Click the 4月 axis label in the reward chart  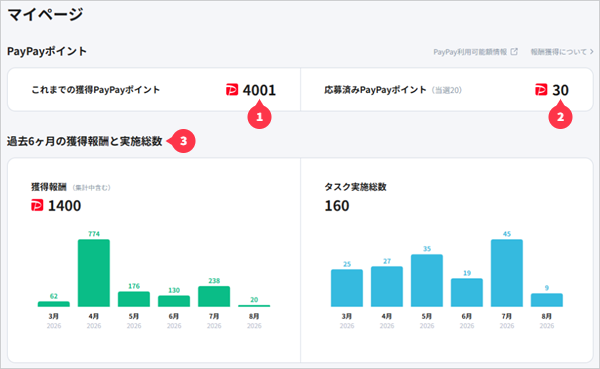point(94,316)
